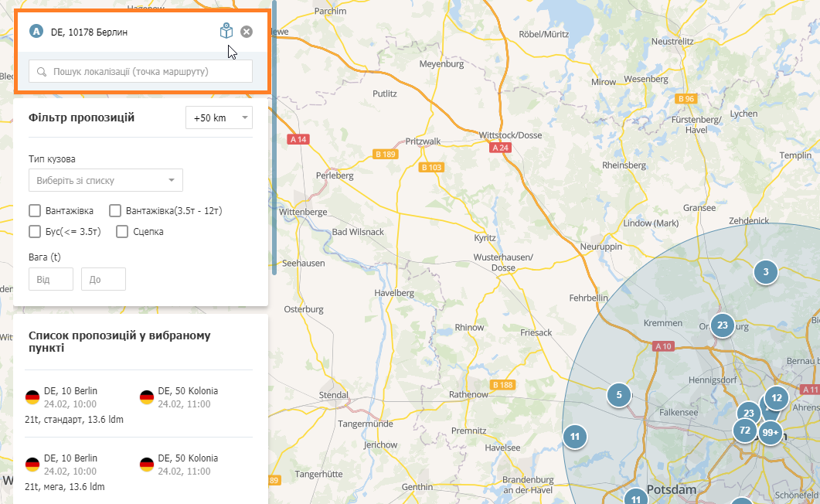Click the Kyritz map label
820x504 pixels.
point(485,238)
